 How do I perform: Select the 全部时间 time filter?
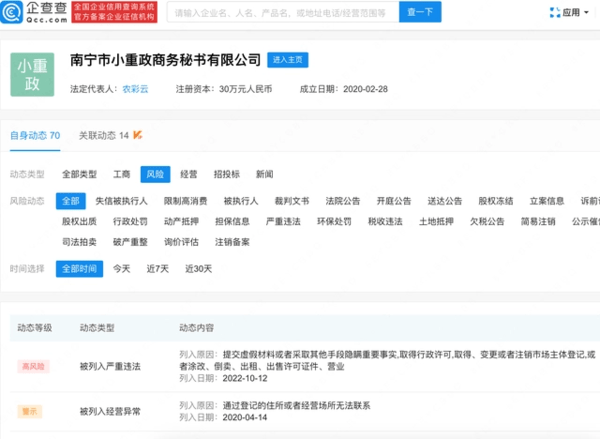pos(79,269)
